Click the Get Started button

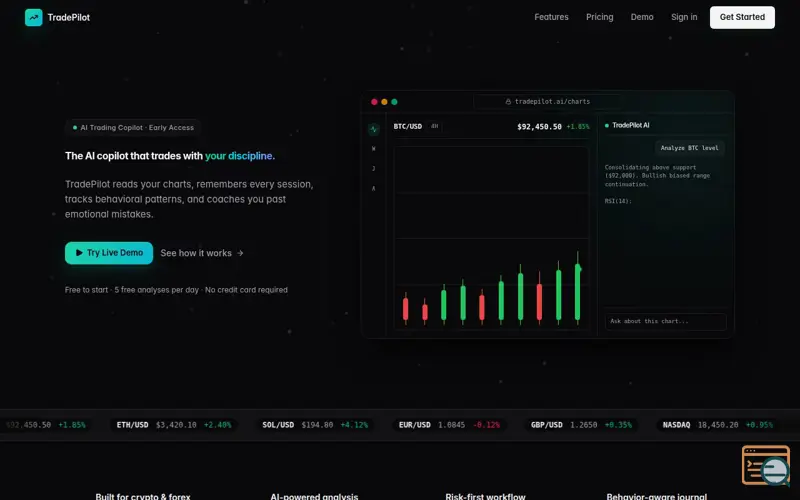tap(742, 17)
